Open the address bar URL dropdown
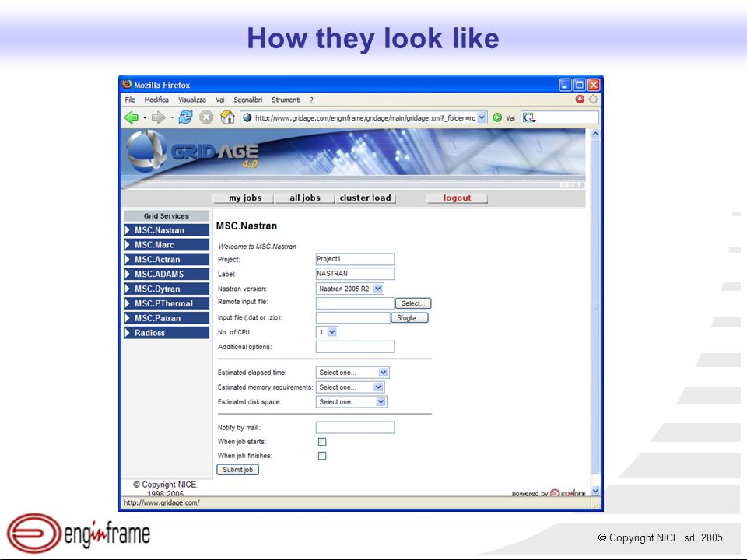The width and height of the screenshot is (747, 560). click(482, 117)
